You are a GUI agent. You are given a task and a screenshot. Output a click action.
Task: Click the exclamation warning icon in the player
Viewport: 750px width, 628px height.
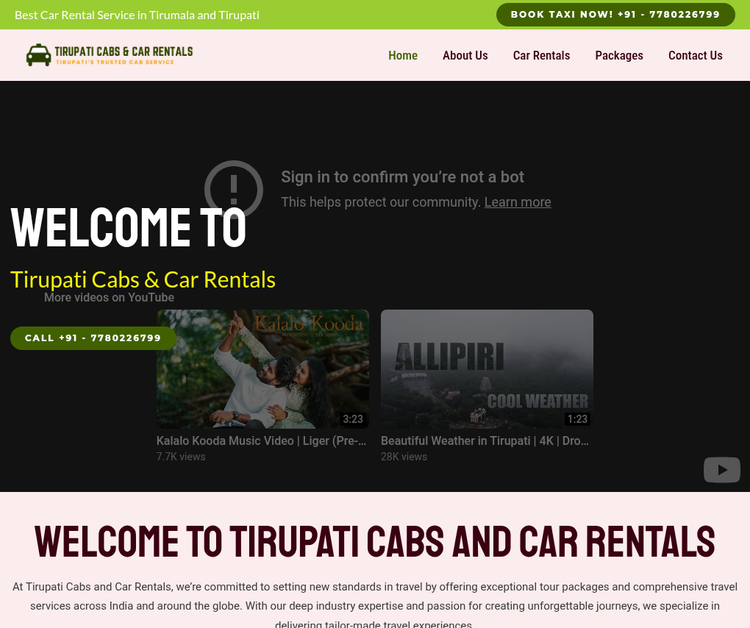click(233, 188)
